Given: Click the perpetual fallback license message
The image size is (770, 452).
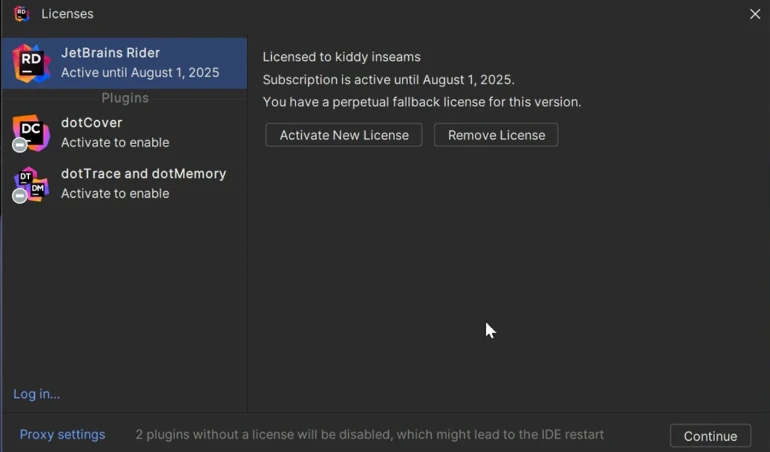Looking at the screenshot, I should pos(422,102).
